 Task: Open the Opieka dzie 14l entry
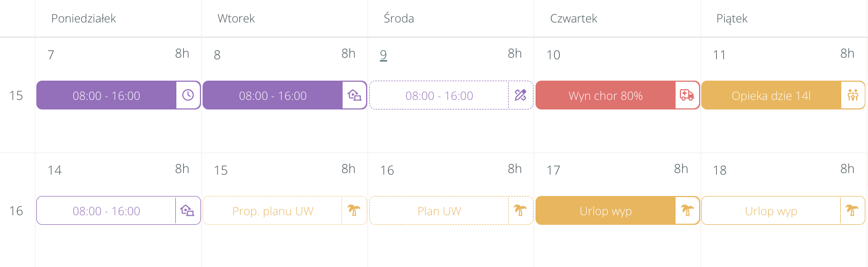point(771,96)
